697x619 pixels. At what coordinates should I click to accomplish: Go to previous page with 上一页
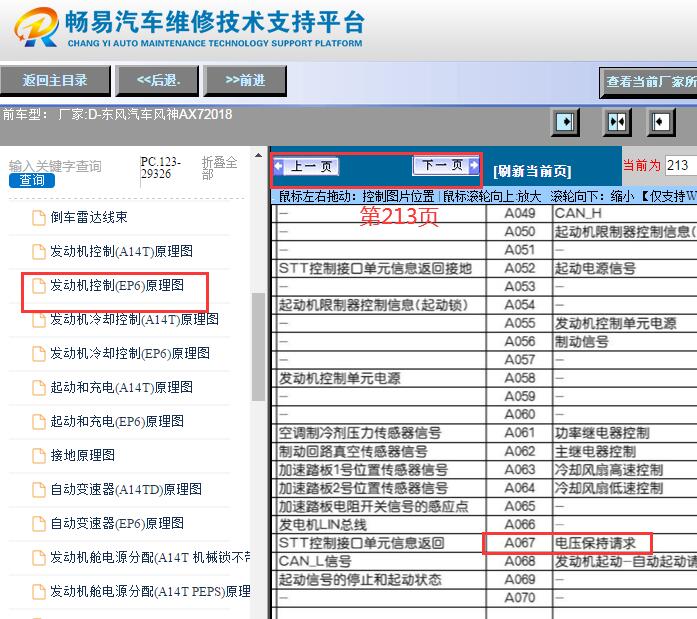(306, 167)
